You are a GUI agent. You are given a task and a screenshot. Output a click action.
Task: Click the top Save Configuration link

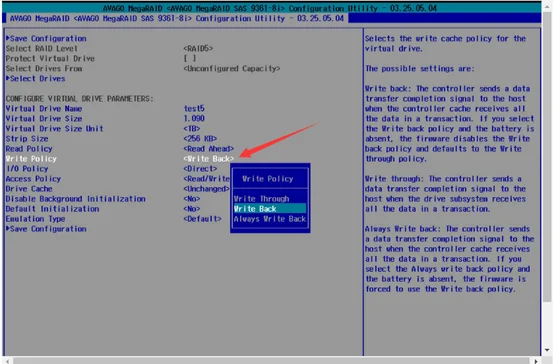point(46,39)
